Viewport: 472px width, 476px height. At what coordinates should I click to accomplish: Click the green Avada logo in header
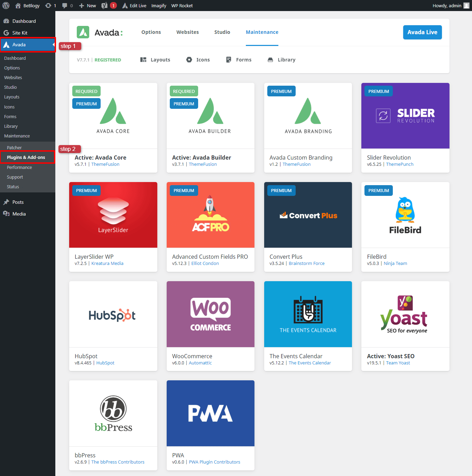coord(83,32)
